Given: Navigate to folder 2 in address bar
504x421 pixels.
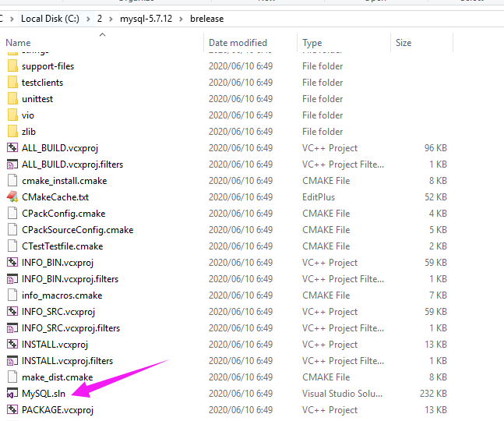Looking at the screenshot, I should pos(100,19).
